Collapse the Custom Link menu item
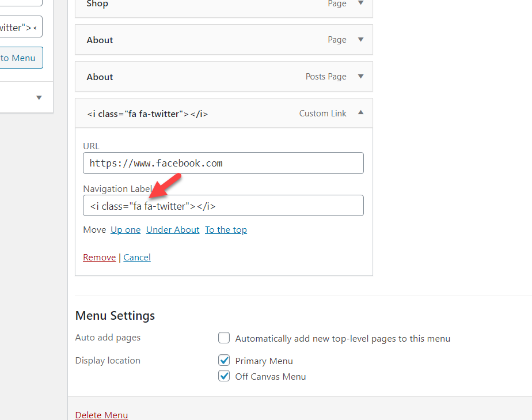532x420 pixels. pos(361,113)
